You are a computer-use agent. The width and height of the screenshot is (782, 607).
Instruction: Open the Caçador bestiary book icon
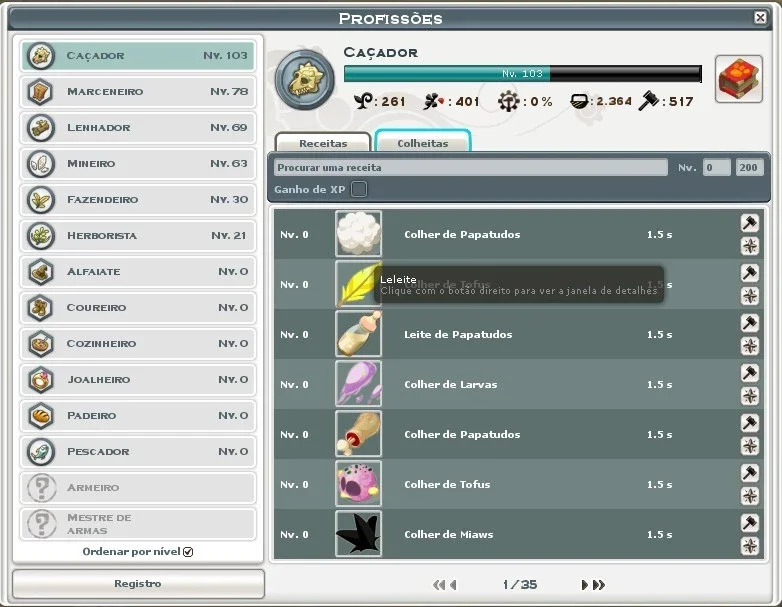coord(739,79)
